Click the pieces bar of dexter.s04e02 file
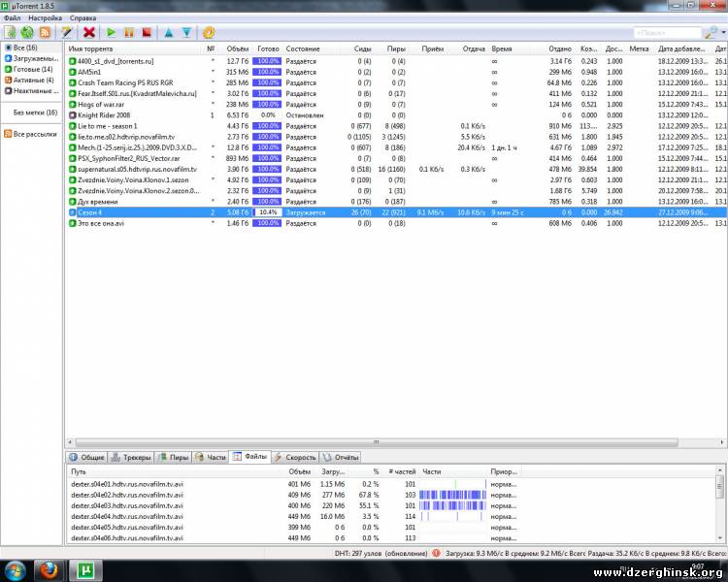Image resolution: width=728 pixels, height=582 pixels. (x=452, y=495)
